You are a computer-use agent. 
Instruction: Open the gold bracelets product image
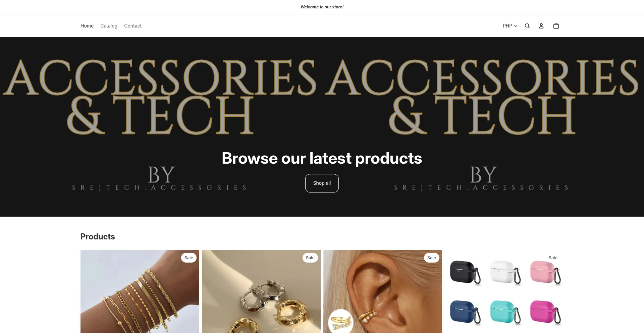(x=140, y=292)
